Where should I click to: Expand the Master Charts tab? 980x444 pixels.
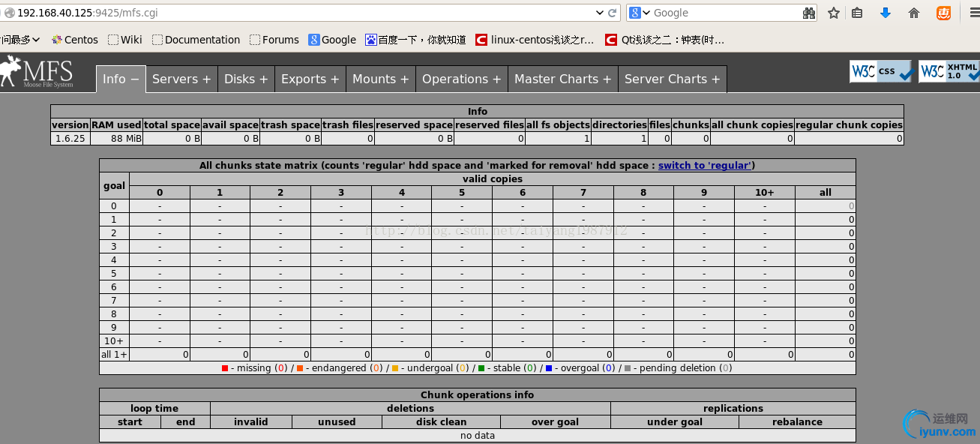coord(563,79)
